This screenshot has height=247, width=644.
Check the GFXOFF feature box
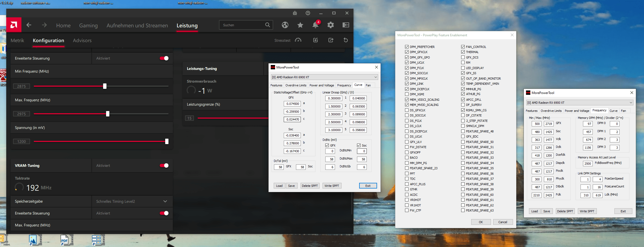click(407, 152)
